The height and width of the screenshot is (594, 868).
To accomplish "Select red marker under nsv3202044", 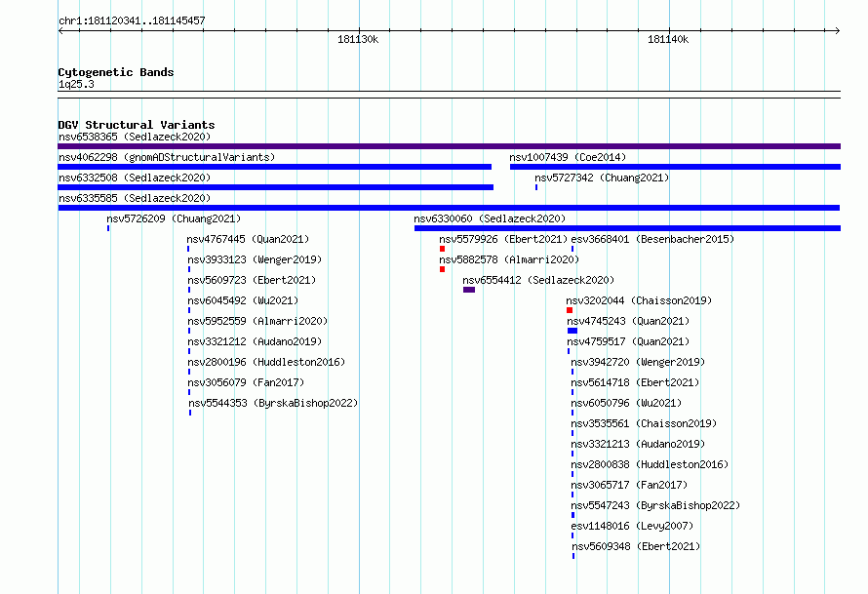I will point(570,310).
